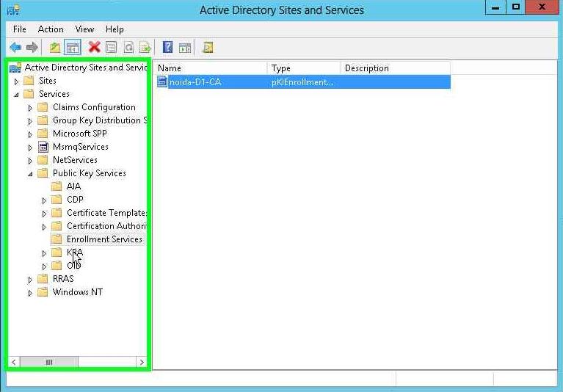The width and height of the screenshot is (563, 392).
Task: Expand the CDP node
Action: (44, 200)
